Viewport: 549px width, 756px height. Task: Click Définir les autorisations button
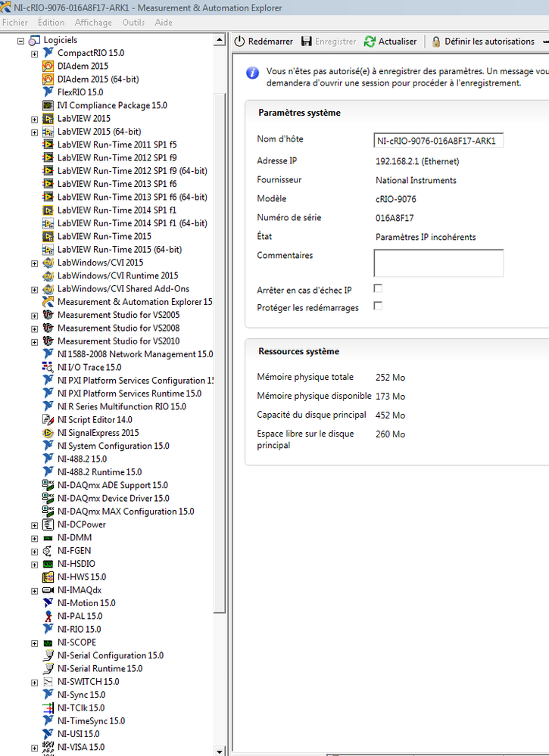point(483,42)
